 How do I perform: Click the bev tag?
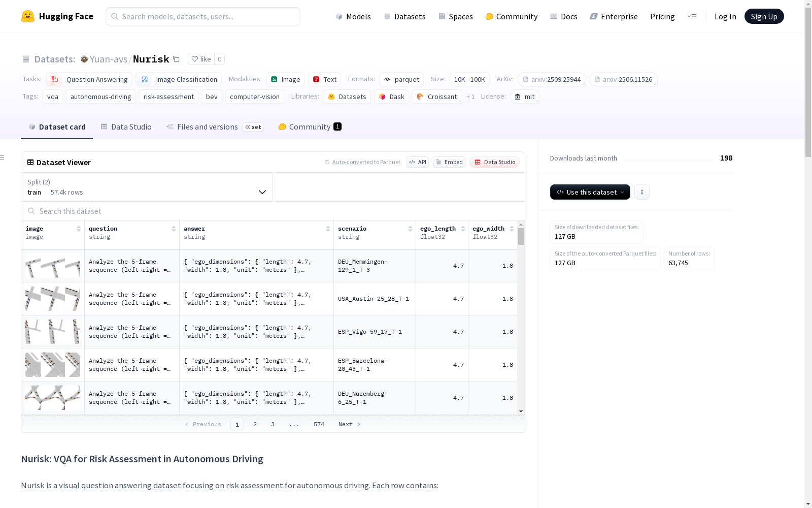click(212, 97)
